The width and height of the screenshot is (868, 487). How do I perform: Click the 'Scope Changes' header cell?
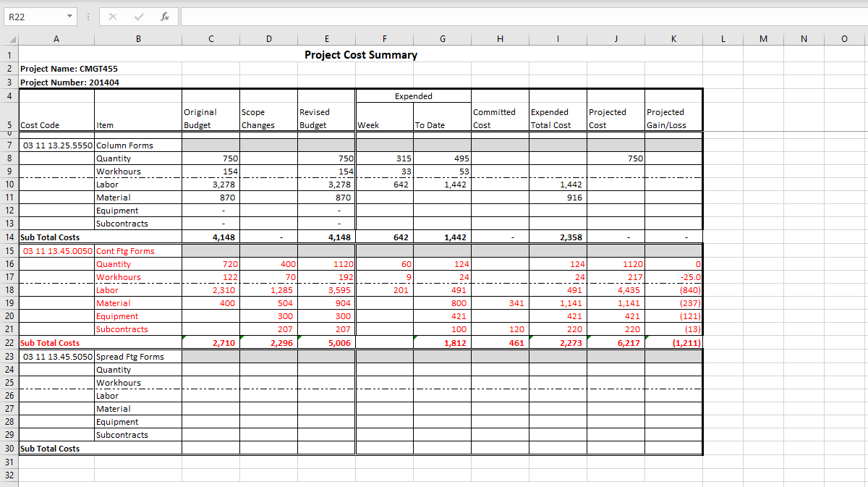pos(268,118)
